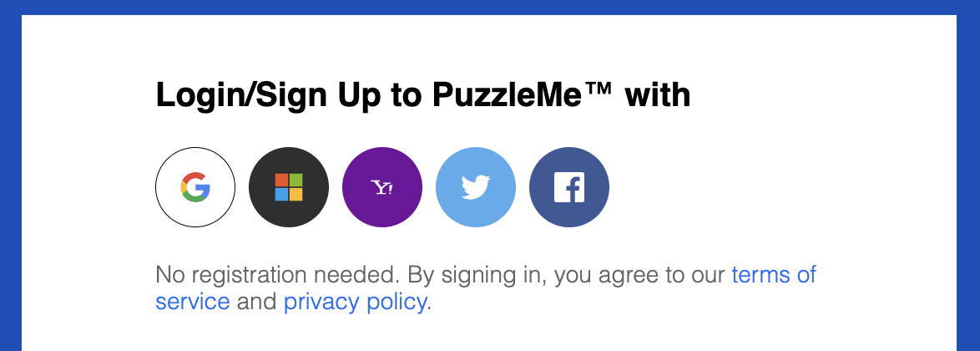Click the purple Y! circle
This screenshot has height=351, width=980.
(x=382, y=187)
